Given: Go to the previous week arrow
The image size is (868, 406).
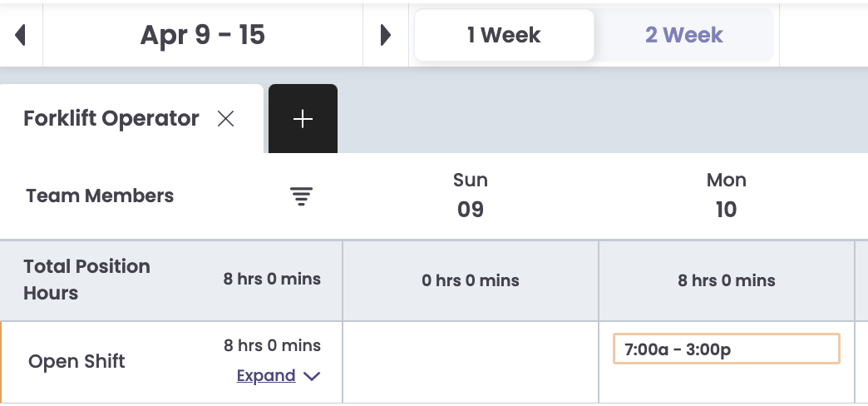Looking at the screenshot, I should click(21, 35).
